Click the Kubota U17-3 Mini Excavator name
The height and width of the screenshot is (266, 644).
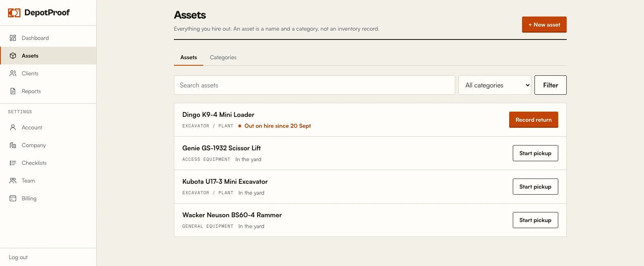(x=225, y=181)
